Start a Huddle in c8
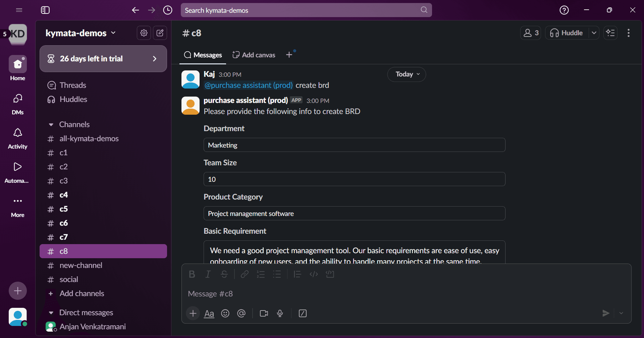Image resolution: width=644 pixels, height=338 pixels. coord(567,33)
